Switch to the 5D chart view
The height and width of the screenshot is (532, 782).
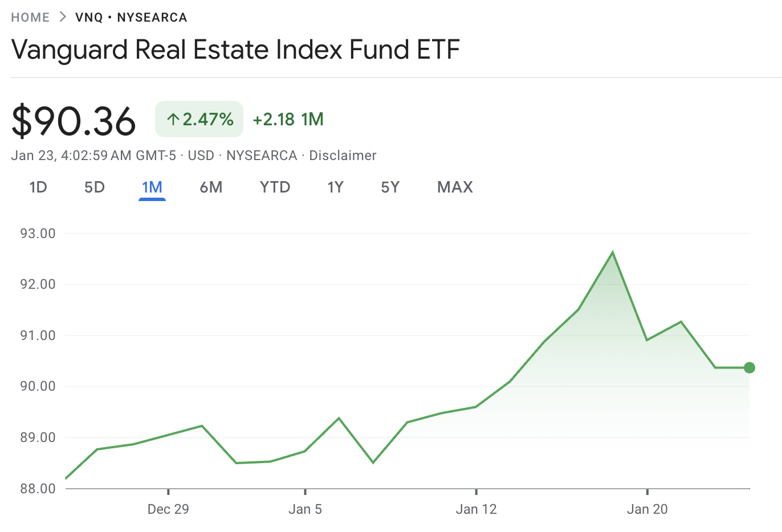click(x=94, y=187)
